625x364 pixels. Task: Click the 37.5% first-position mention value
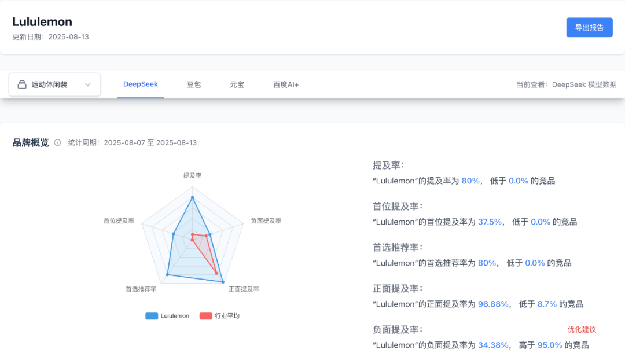pos(490,222)
